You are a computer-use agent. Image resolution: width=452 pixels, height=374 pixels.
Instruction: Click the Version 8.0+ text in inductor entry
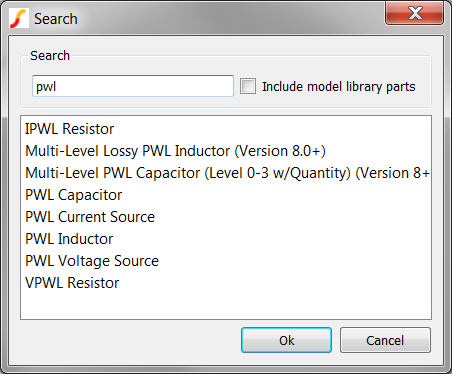tap(280, 151)
